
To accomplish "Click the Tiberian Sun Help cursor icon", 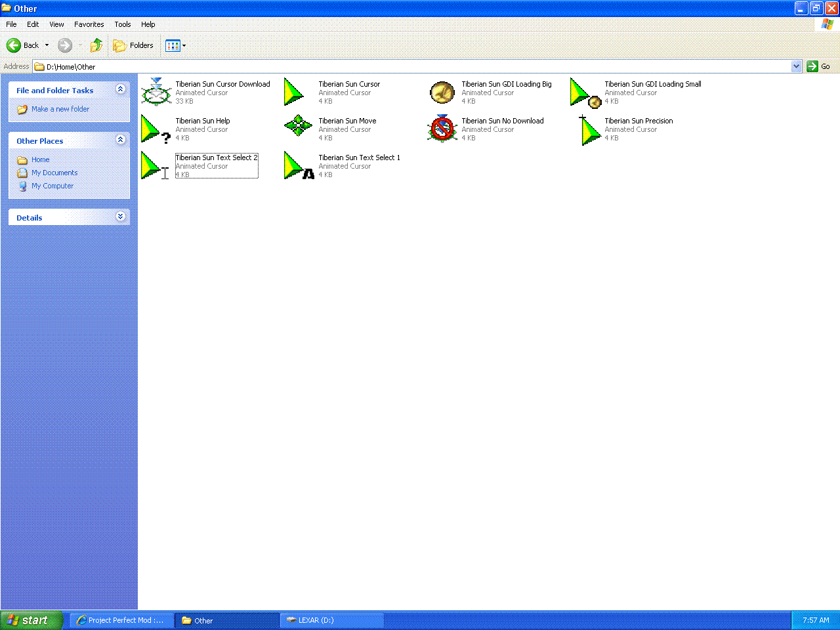I will 156,129.
